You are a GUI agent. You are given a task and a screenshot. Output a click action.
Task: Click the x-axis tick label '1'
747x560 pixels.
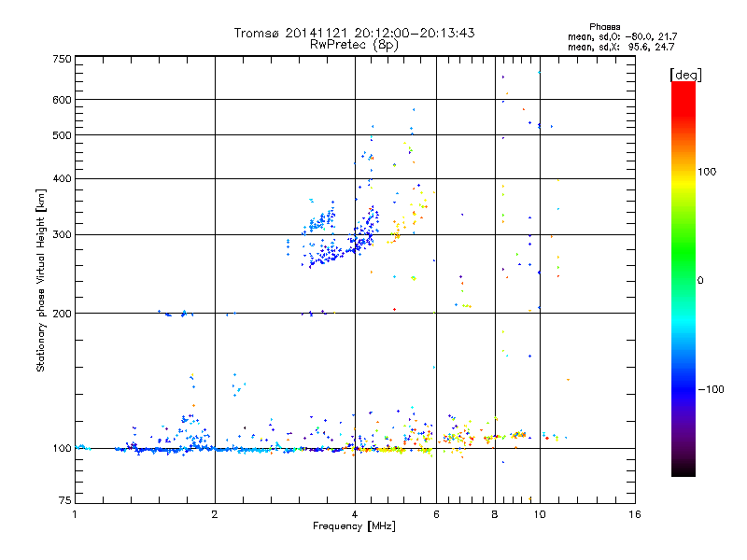[x=75, y=514]
